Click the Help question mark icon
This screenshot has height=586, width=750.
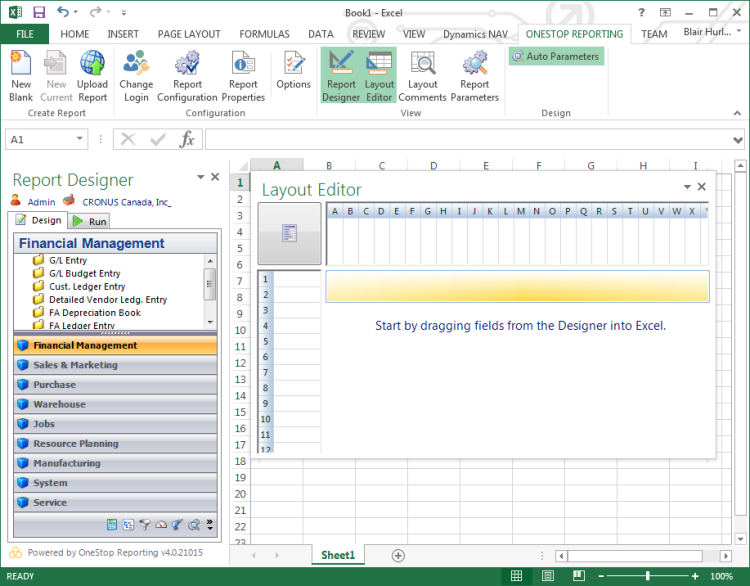point(641,12)
